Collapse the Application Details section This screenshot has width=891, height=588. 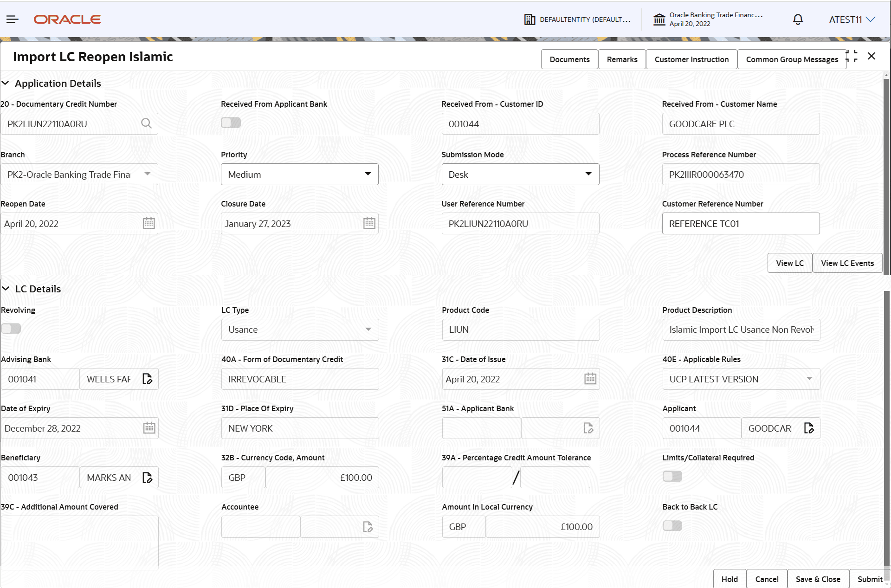(x=6, y=83)
